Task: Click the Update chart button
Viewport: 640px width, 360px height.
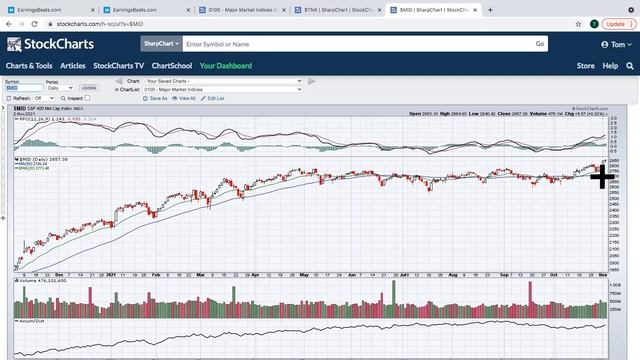Action: (x=88, y=88)
